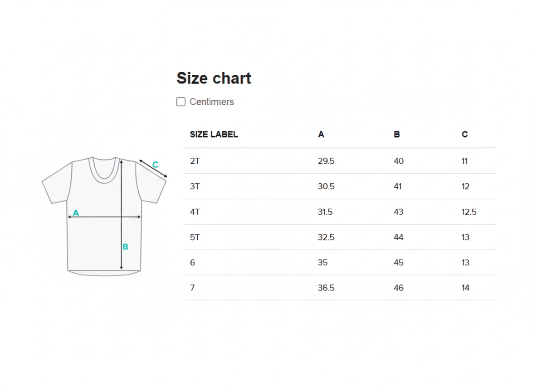The height and width of the screenshot is (392, 537).
Task: Select the size 7 row label
Action: pos(193,288)
